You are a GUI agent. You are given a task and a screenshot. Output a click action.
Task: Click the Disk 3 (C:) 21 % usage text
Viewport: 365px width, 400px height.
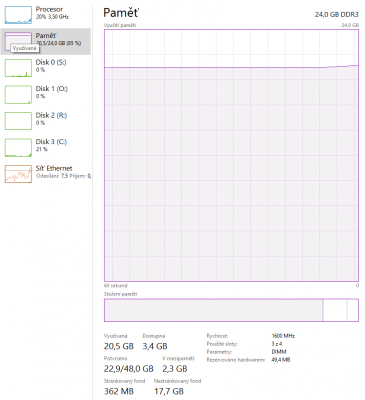coord(42,149)
